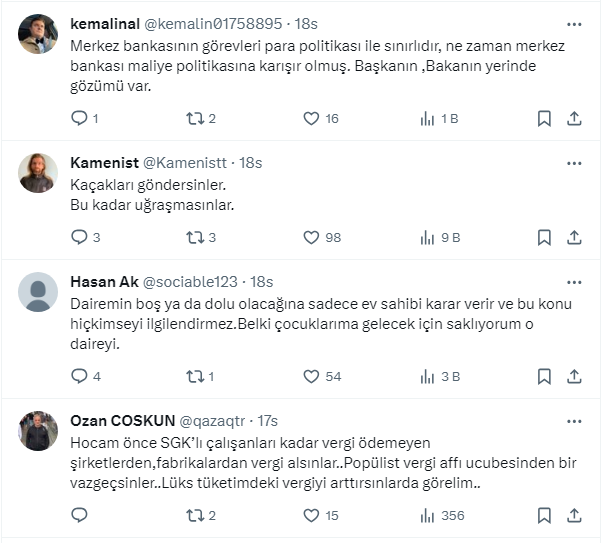Share kemalinal's tweet

point(574,118)
